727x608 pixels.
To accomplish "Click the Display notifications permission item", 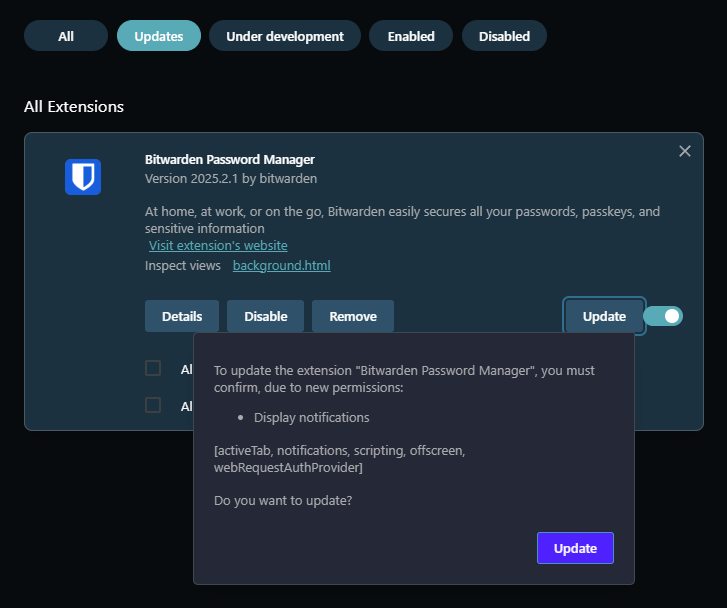I will coord(312,417).
